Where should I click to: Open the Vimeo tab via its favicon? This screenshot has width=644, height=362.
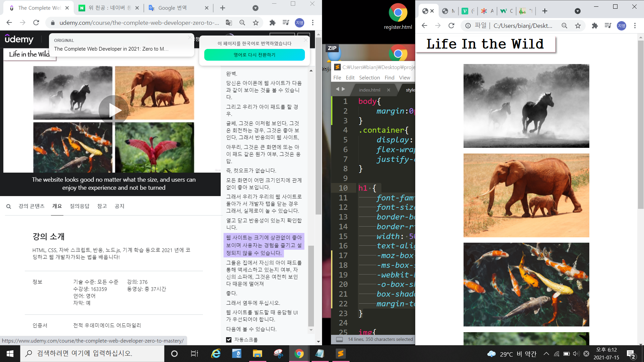[x=464, y=11]
